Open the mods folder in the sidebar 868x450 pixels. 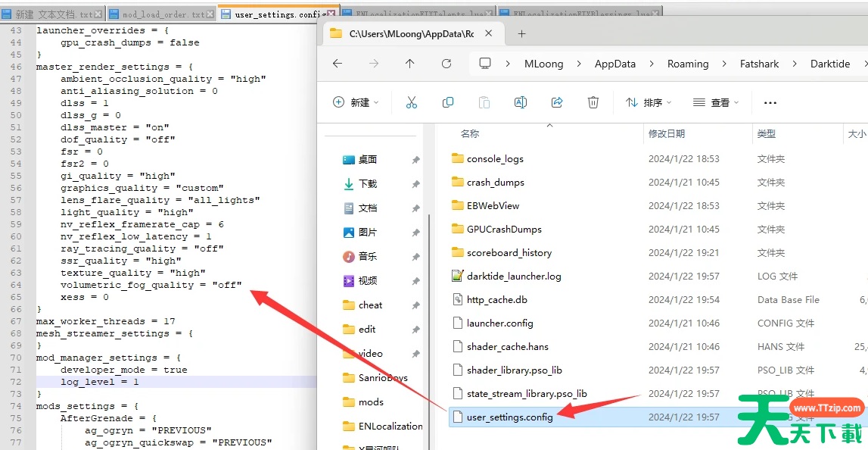point(371,402)
